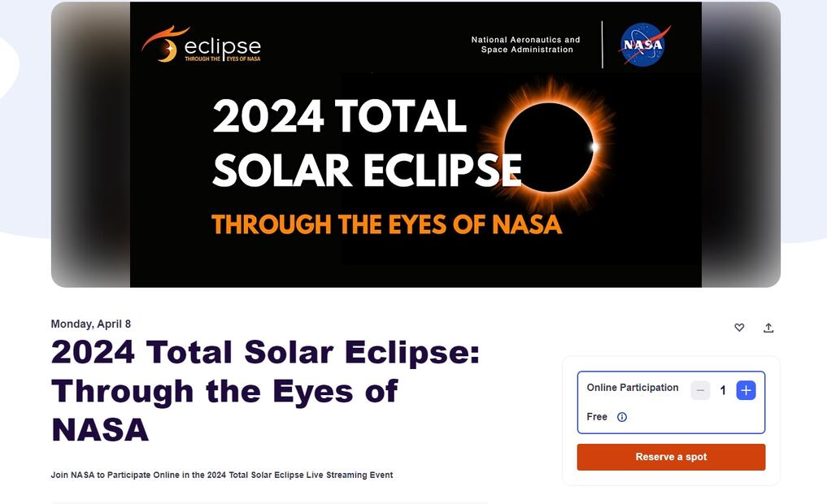Click the NASA meatball logo in banner

click(x=645, y=45)
